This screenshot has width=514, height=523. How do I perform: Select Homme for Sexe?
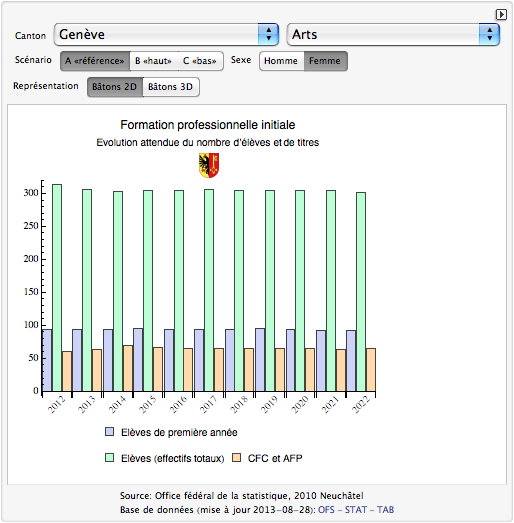click(x=281, y=61)
